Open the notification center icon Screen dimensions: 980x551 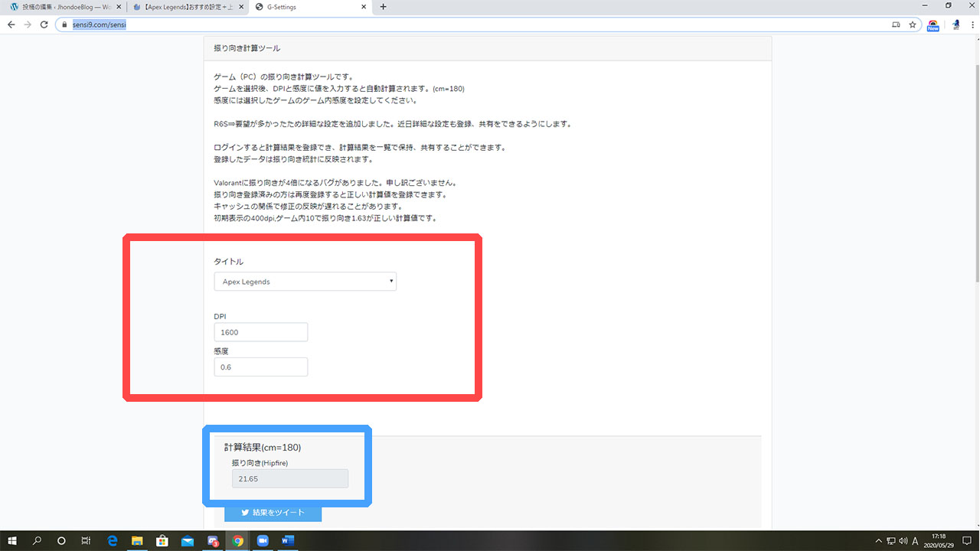point(969,541)
